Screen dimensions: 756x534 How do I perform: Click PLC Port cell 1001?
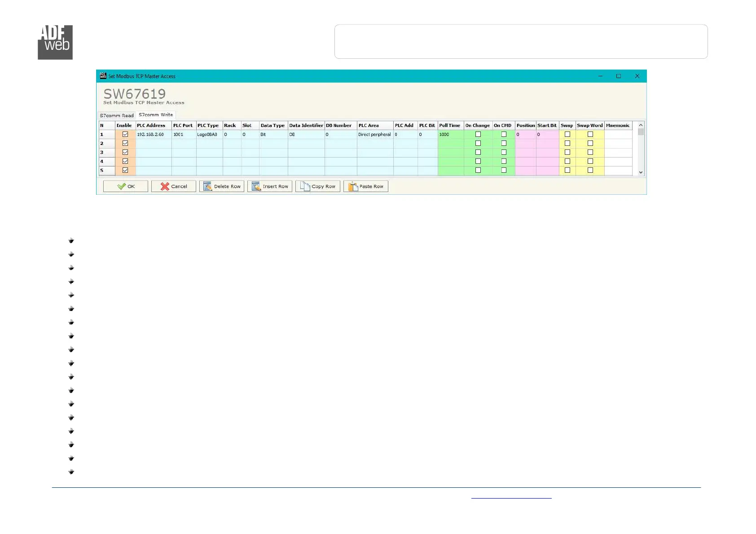184,135
